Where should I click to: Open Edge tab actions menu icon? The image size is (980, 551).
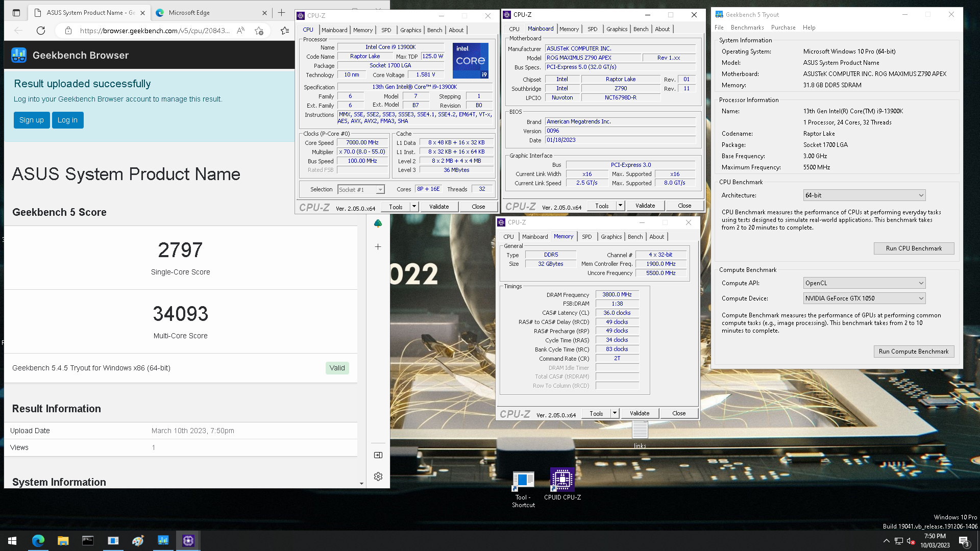(x=16, y=13)
